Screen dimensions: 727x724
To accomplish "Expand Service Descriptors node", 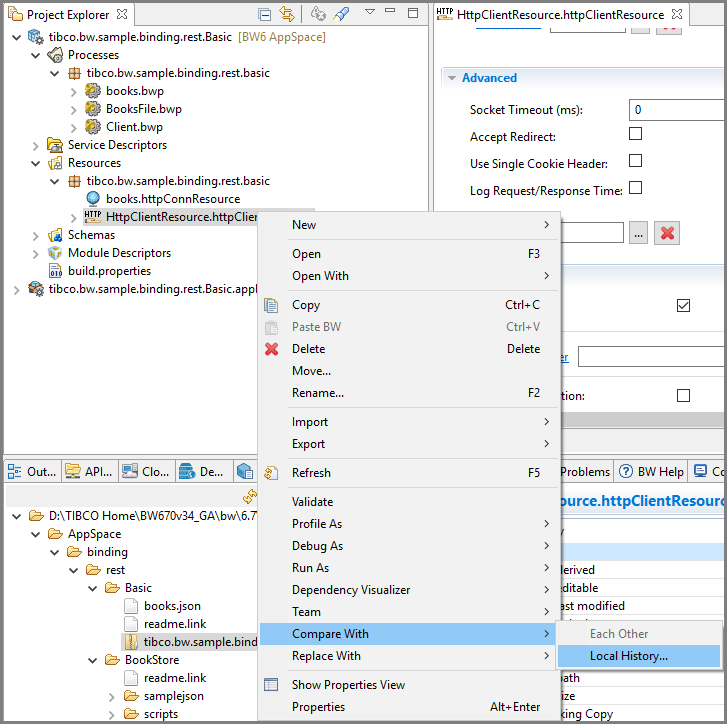I will pos(36,146).
